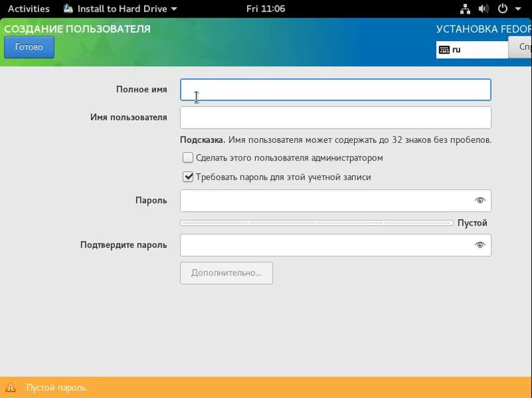The height and width of the screenshot is (398, 532).
Task: Click the clock Fri 11:06 menu
Action: coord(265,8)
